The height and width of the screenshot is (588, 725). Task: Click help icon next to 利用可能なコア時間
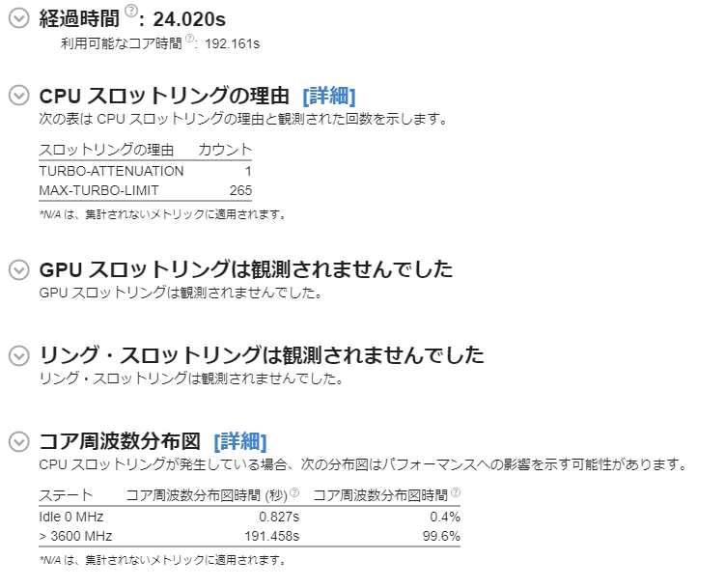click(x=190, y=39)
